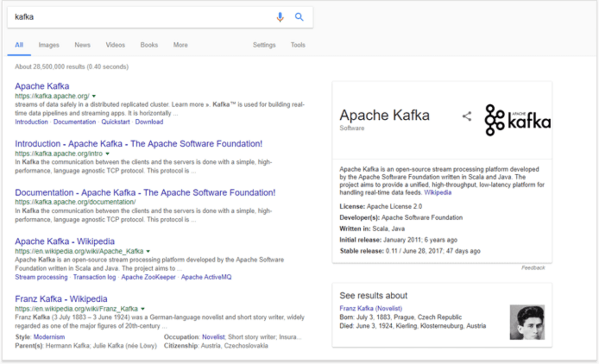
Task: Open the dropdown arrow beside the Apache_Kafka Wikipedia URL
Action: (x=148, y=251)
